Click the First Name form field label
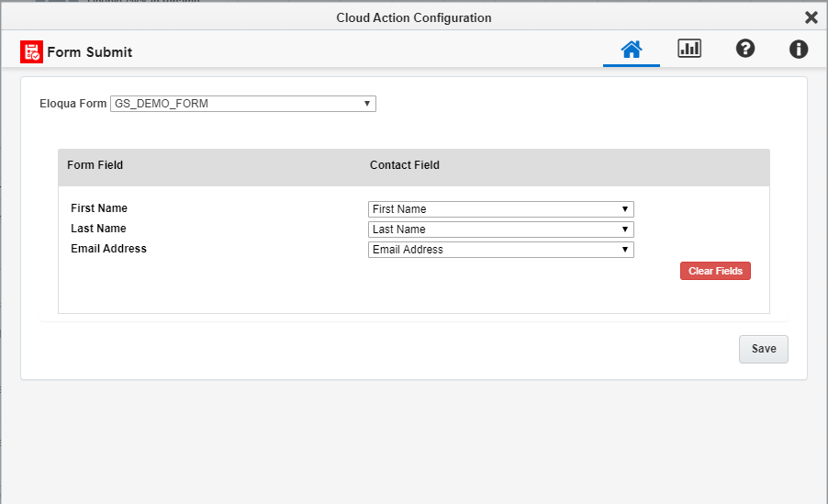 coord(99,208)
